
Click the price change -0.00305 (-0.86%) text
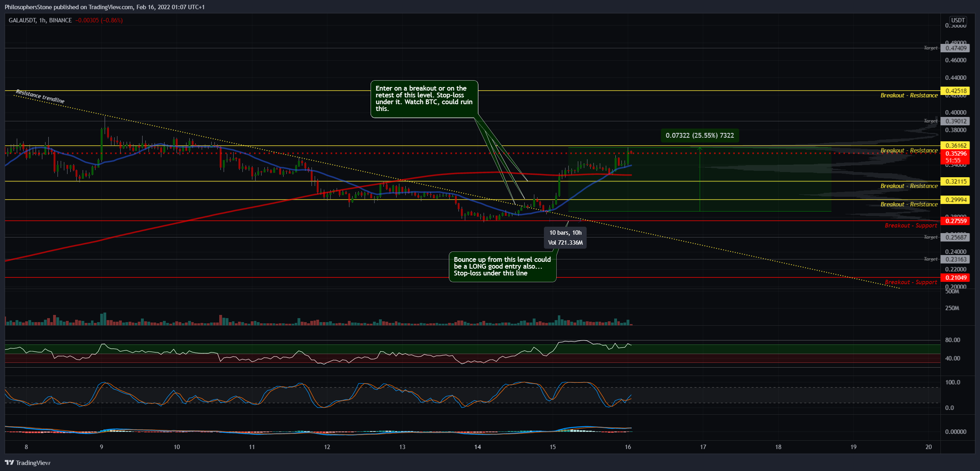click(99, 20)
